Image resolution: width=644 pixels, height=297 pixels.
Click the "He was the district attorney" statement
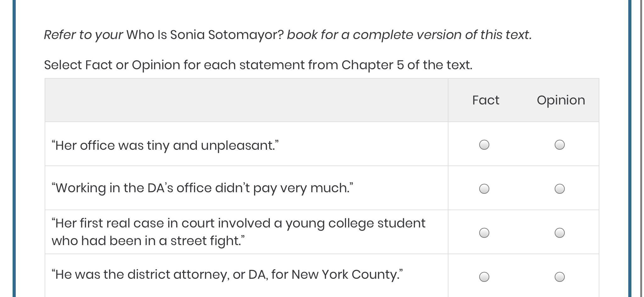coord(227,275)
